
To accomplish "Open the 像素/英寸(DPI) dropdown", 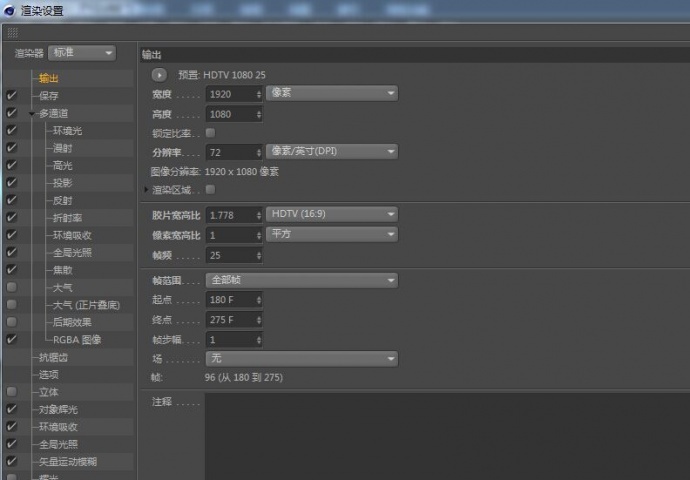I will [332, 151].
